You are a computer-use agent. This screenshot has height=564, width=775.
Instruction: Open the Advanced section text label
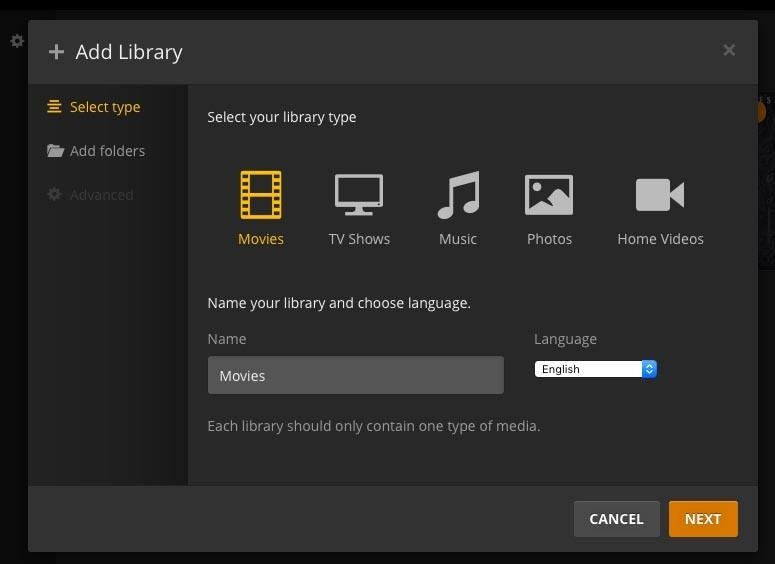tap(101, 195)
